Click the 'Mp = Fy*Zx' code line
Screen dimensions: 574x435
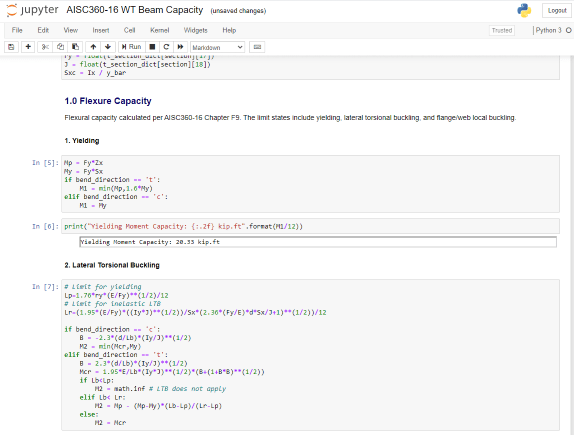[x=84, y=163]
